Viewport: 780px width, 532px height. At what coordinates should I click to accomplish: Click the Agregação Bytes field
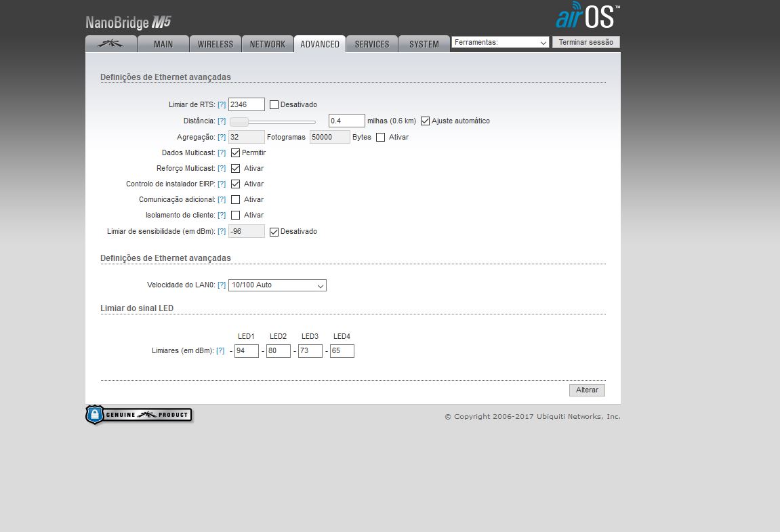(x=330, y=138)
